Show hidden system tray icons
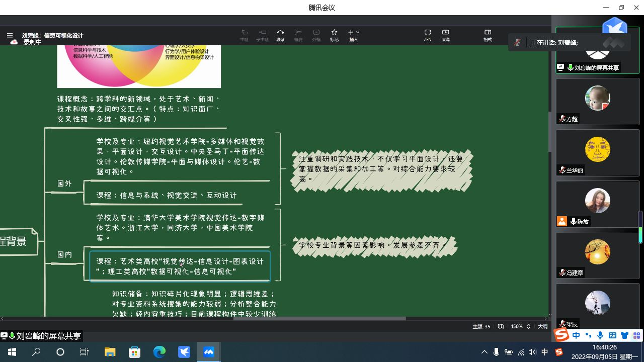The height and width of the screenshot is (362, 644). [x=484, y=352]
